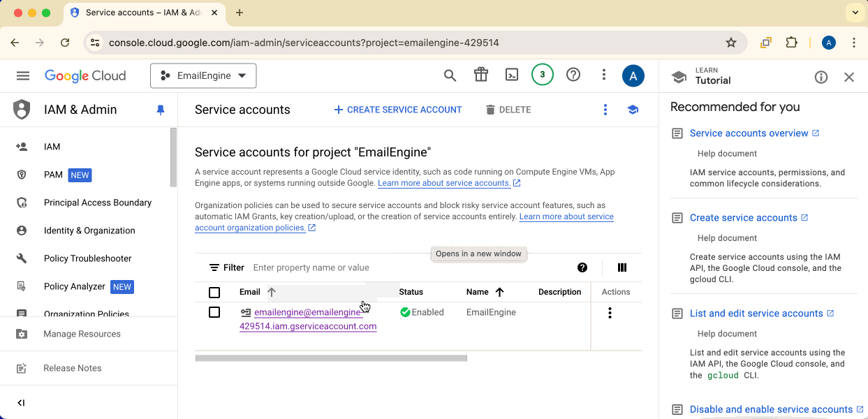Click the search icon in the top bar
868x419 pixels.
click(450, 75)
